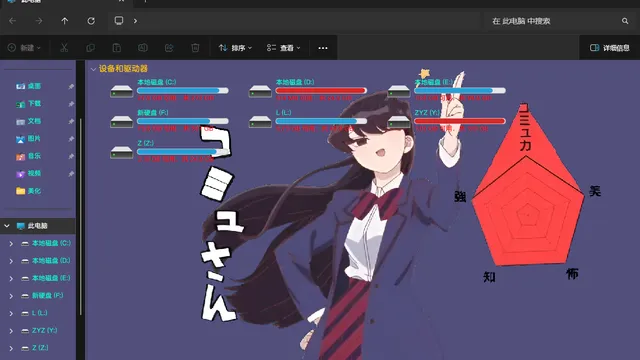This screenshot has height=360, width=640.
Task: Click the Paste clipboard icon
Action: [x=116, y=48]
